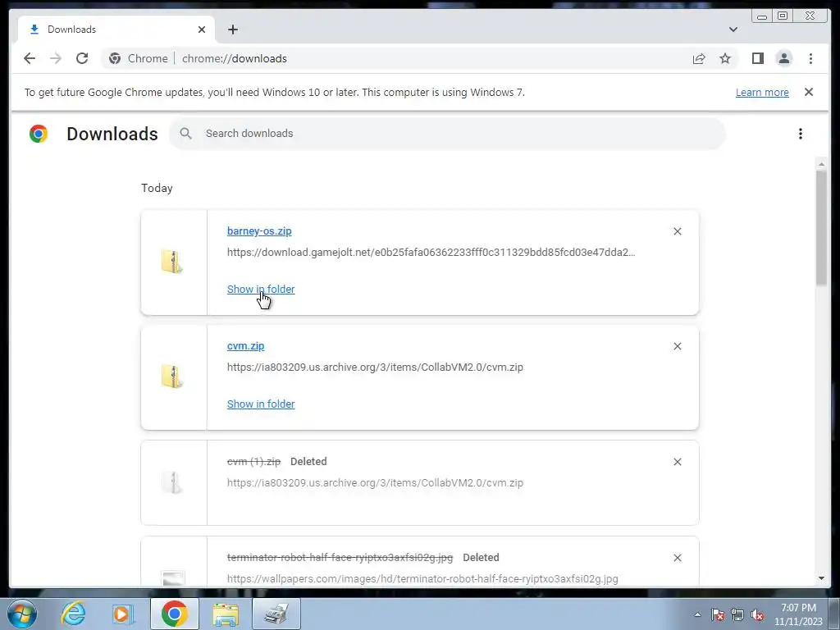
Task: Click the Action Center flag tray icon
Action: tap(717, 614)
